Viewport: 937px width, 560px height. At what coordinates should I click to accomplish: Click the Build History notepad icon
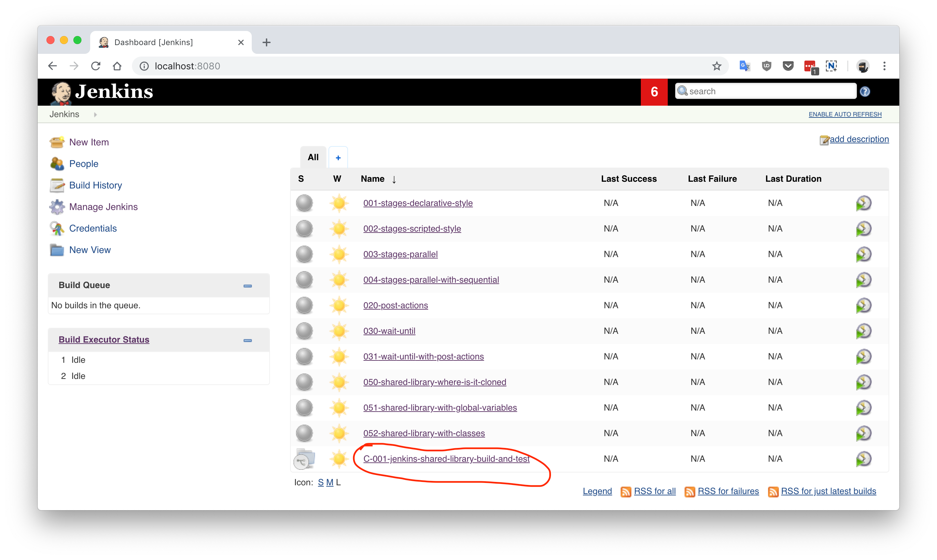57,185
